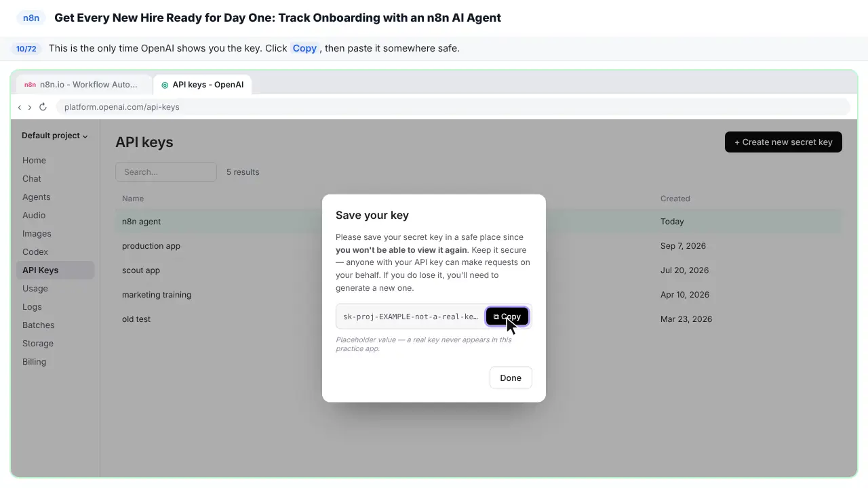The image size is (868, 488).
Task: Click the Created column header
Action: click(675, 199)
